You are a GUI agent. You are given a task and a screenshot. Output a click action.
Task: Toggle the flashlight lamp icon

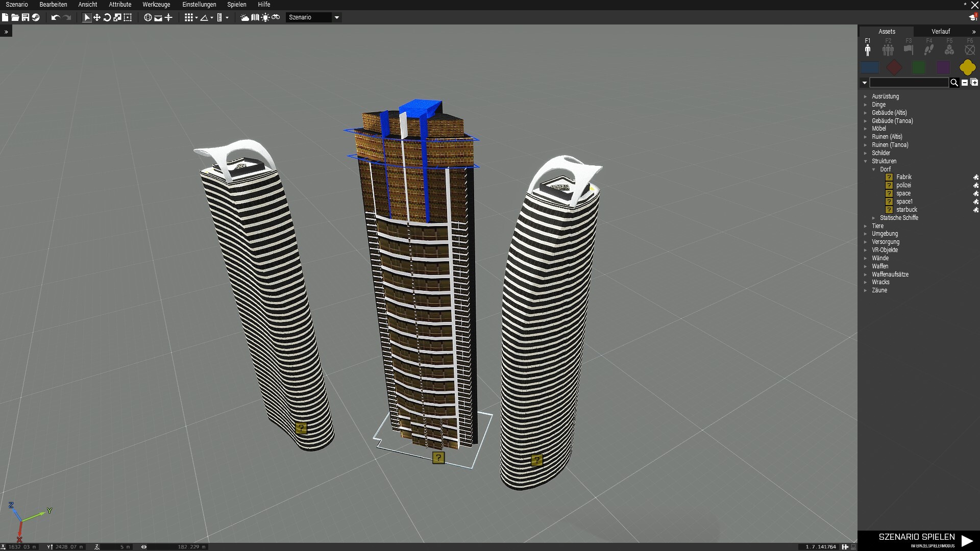coord(265,17)
